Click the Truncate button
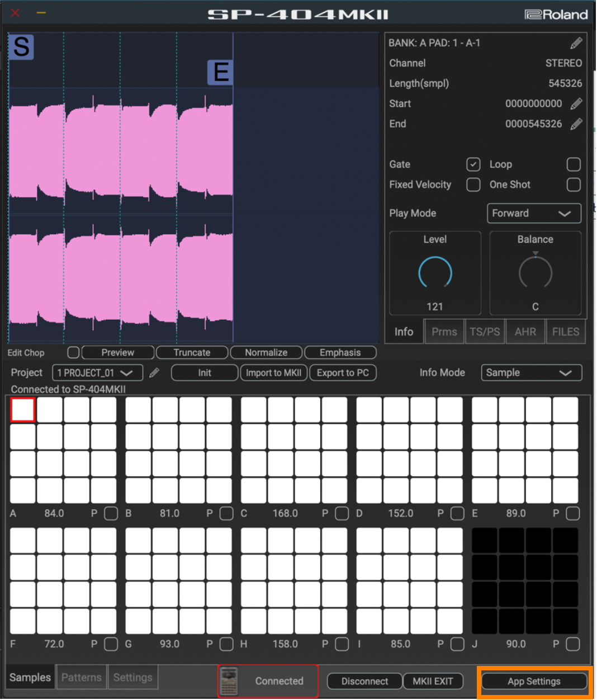This screenshot has width=597, height=700. pos(192,353)
